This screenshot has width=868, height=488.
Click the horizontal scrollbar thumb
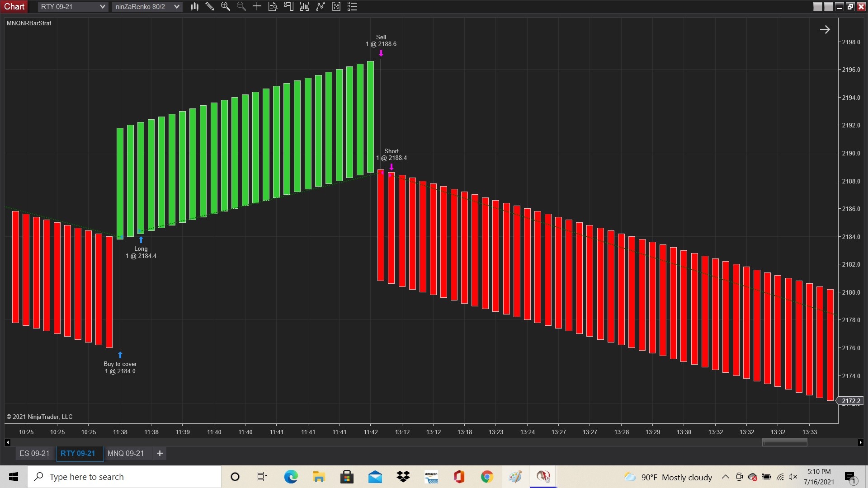tap(784, 442)
